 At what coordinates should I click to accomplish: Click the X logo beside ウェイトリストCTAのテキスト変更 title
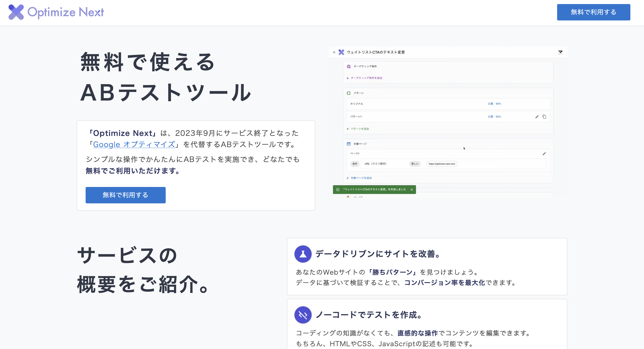[341, 52]
